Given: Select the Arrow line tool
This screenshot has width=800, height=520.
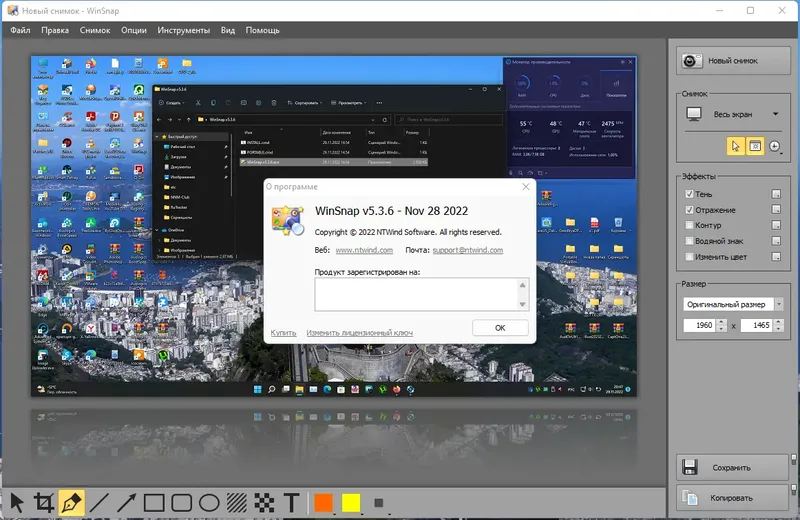Looking at the screenshot, I should click(x=126, y=503).
